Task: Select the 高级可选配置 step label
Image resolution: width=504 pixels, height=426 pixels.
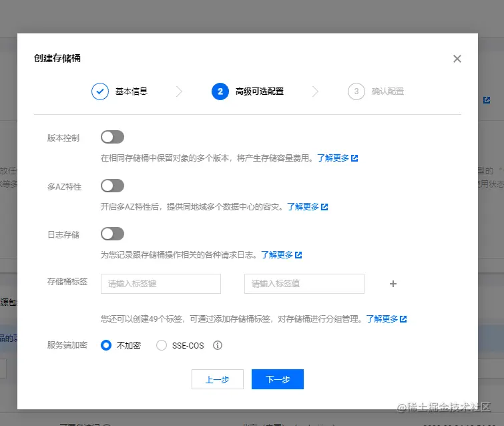Action: (x=260, y=91)
